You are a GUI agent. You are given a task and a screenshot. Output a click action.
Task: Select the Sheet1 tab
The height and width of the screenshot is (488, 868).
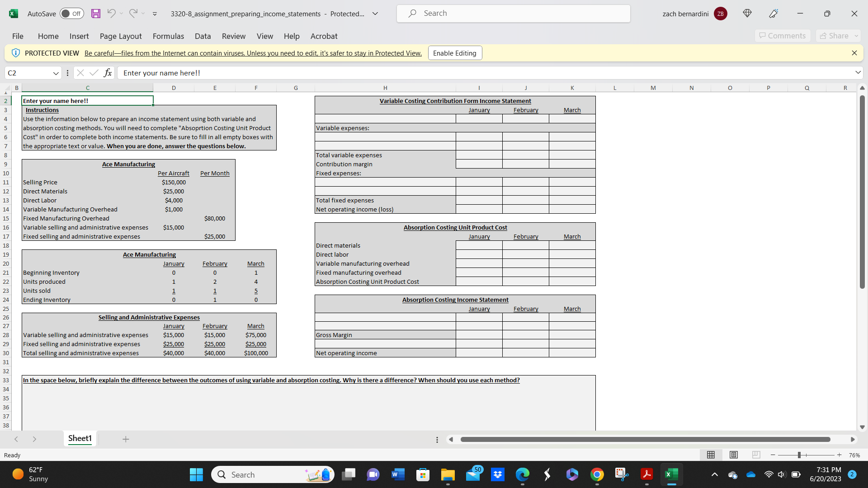click(80, 438)
